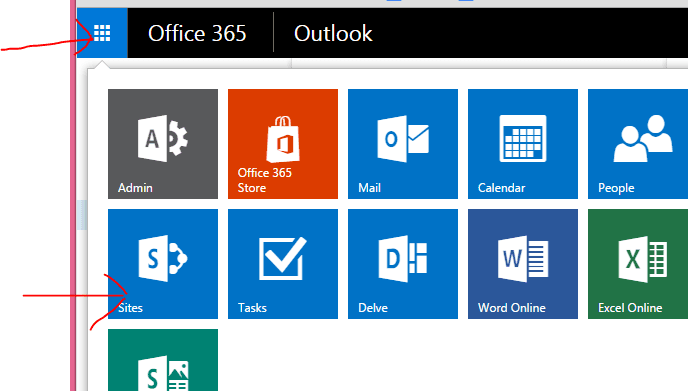The image size is (688, 391).
Task: Launch Excel Online tile
Action: pos(638,264)
